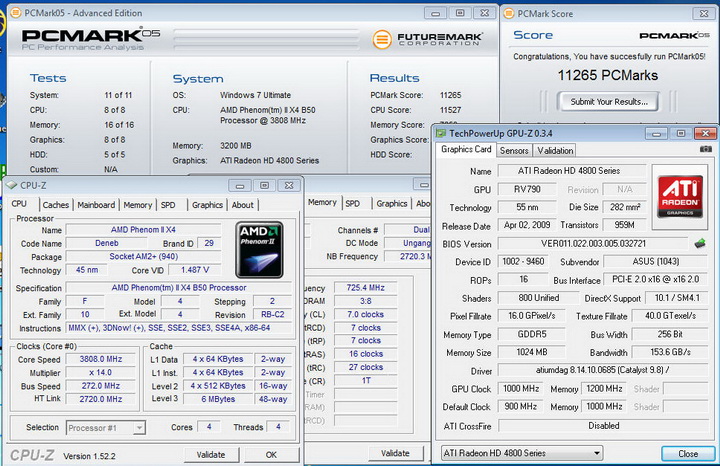The width and height of the screenshot is (720, 466).
Task: Click the PCMark05 title bar app icon
Action: pyautogui.click(x=16, y=13)
